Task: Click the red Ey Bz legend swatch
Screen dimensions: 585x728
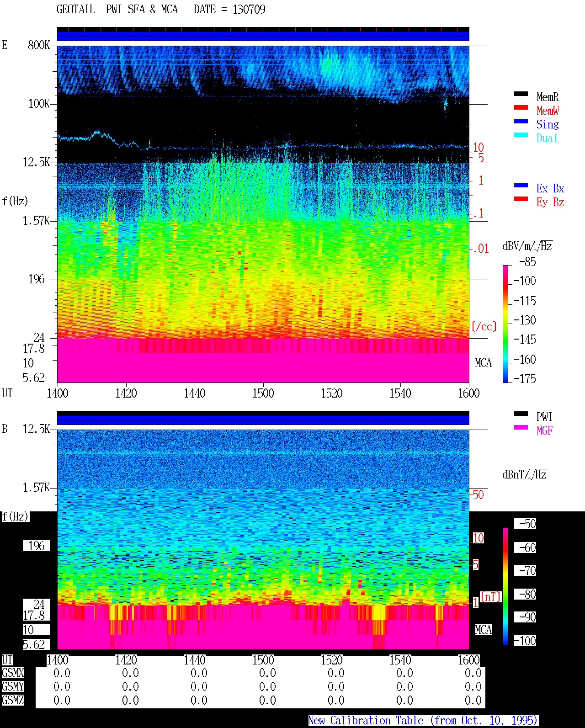Action: click(x=521, y=199)
